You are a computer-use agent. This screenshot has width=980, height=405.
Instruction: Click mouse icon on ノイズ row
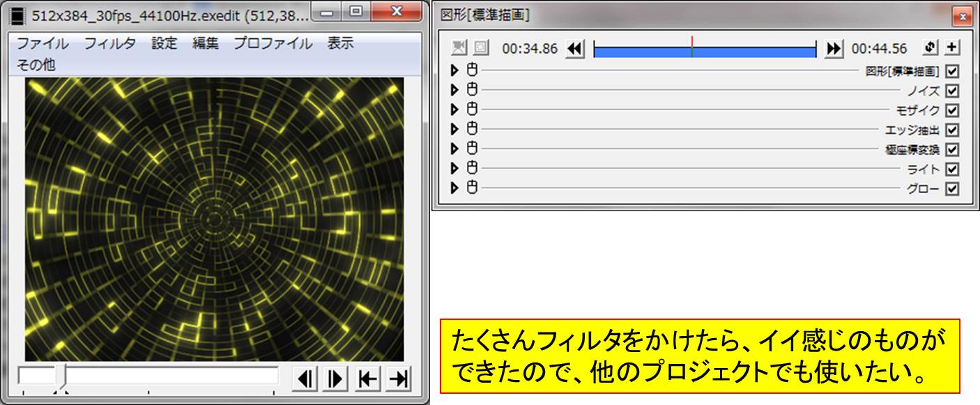click(x=471, y=89)
